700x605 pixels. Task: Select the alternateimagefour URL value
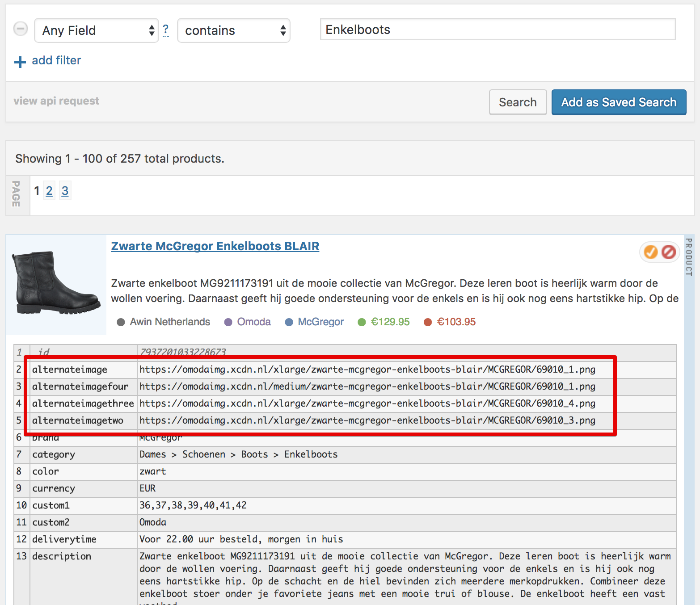(x=367, y=387)
